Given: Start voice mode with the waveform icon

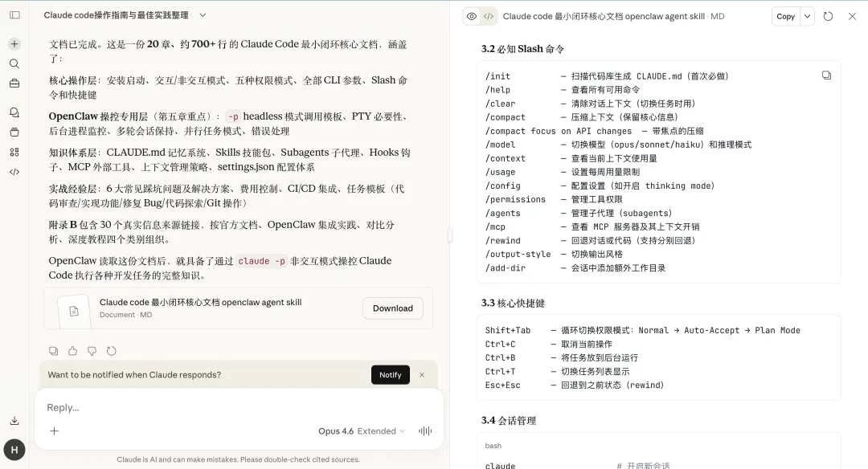Looking at the screenshot, I should click(424, 431).
